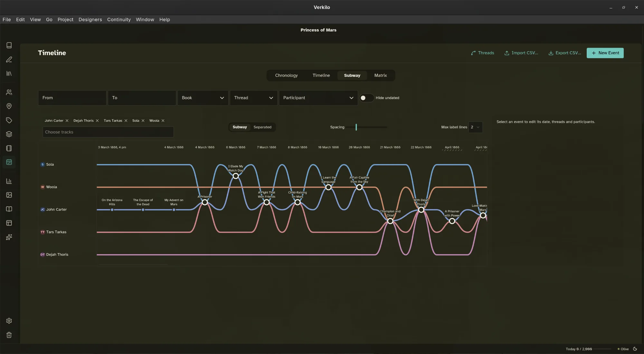The width and height of the screenshot is (644, 354).
Task: Open the Designers menu
Action: [90, 20]
